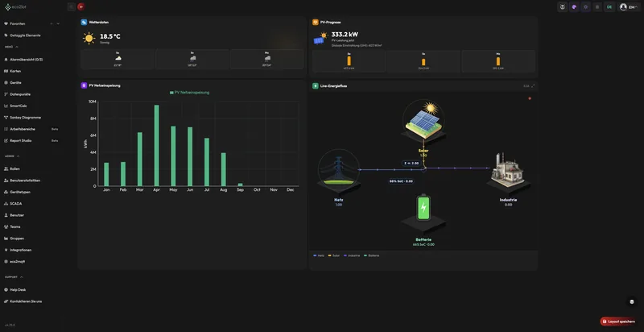Click the Report Studio edit icon

[6, 140]
